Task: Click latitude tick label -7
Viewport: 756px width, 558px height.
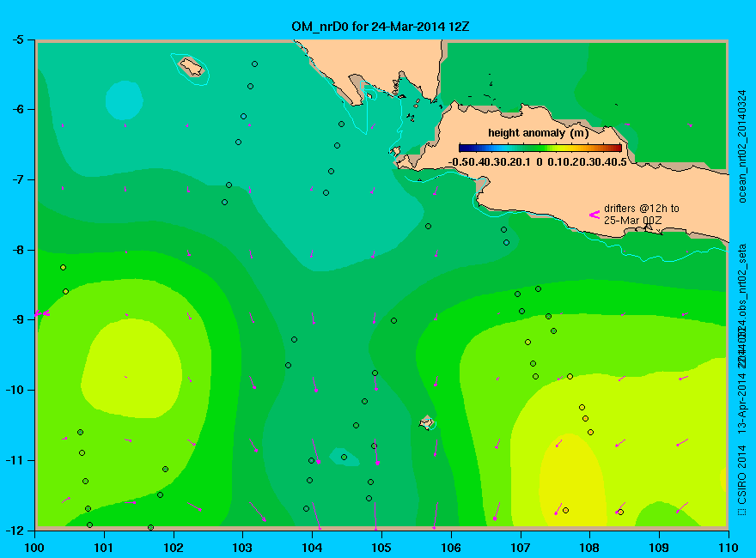Action: [17, 179]
